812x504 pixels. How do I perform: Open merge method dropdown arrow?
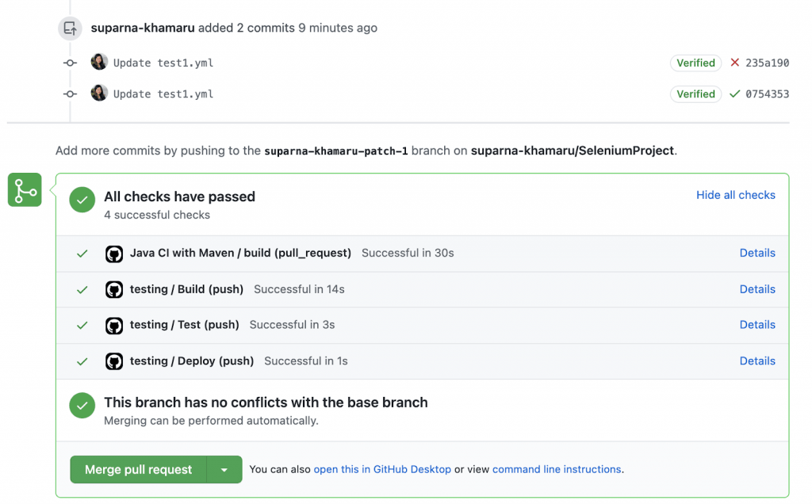pyautogui.click(x=224, y=470)
